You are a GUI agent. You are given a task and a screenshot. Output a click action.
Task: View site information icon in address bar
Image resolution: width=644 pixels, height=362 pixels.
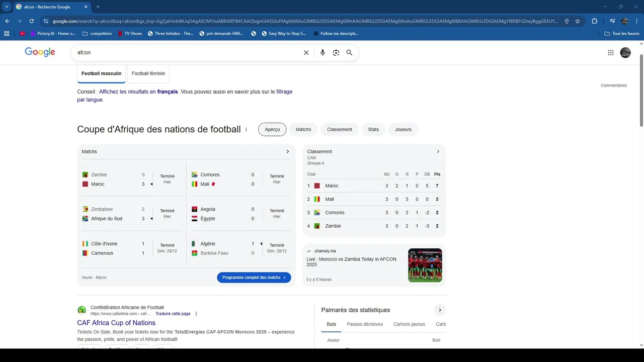(46, 21)
